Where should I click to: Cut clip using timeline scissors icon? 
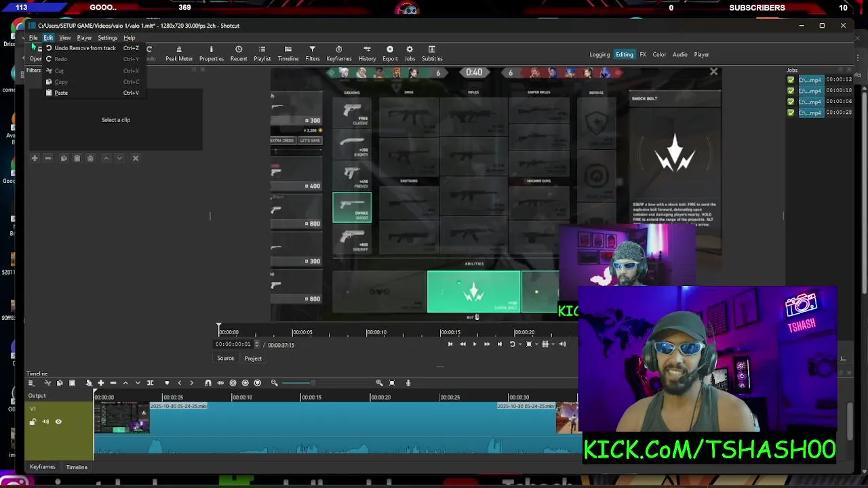[x=47, y=383]
